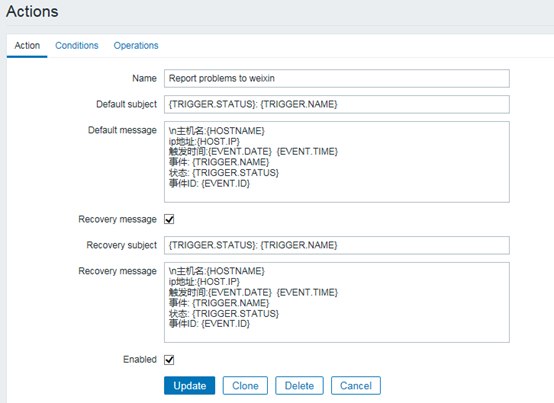Click the Actions page heading
The width and height of the screenshot is (554, 403).
click(32, 11)
